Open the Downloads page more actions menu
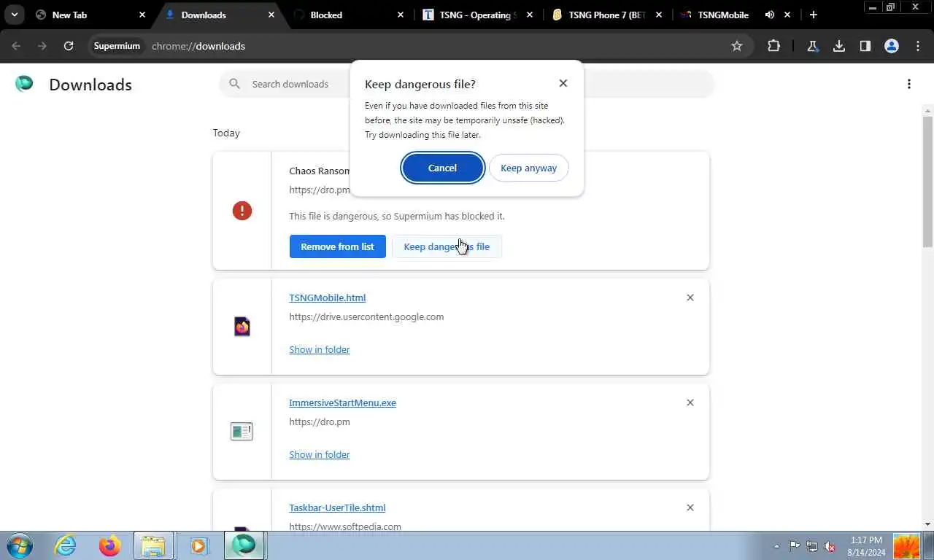934x560 pixels. point(909,84)
